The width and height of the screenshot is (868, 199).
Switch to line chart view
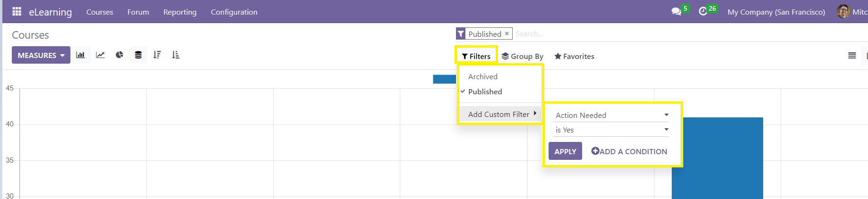pos(100,55)
